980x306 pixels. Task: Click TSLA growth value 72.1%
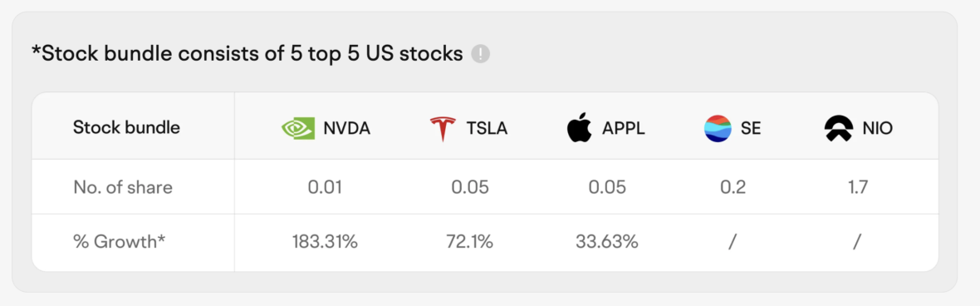tap(470, 242)
